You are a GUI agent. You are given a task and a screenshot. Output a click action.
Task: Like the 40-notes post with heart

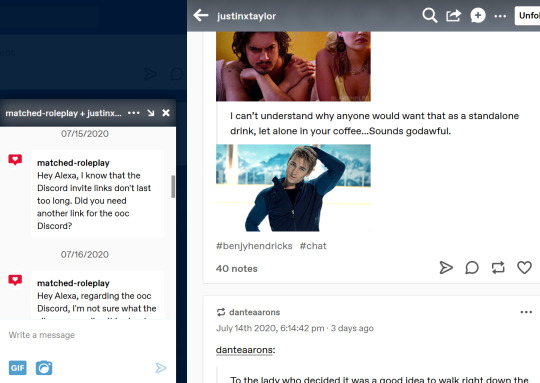tap(524, 268)
